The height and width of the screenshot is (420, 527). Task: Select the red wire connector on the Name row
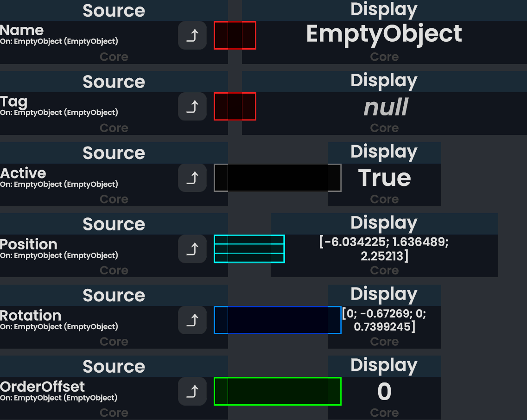[x=235, y=35]
